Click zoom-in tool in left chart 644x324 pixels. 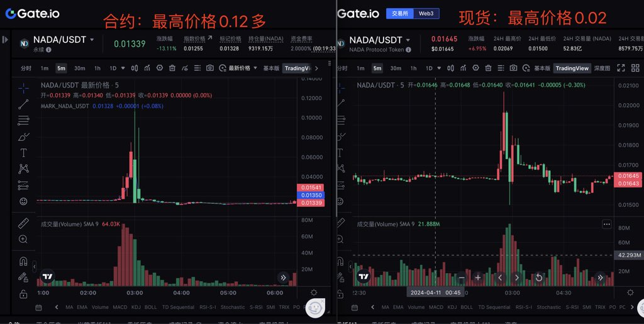point(23,239)
